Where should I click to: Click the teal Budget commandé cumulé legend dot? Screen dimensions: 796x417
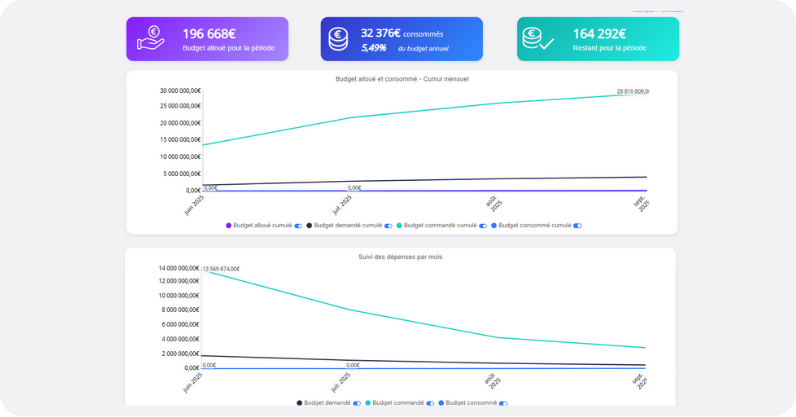(399, 226)
